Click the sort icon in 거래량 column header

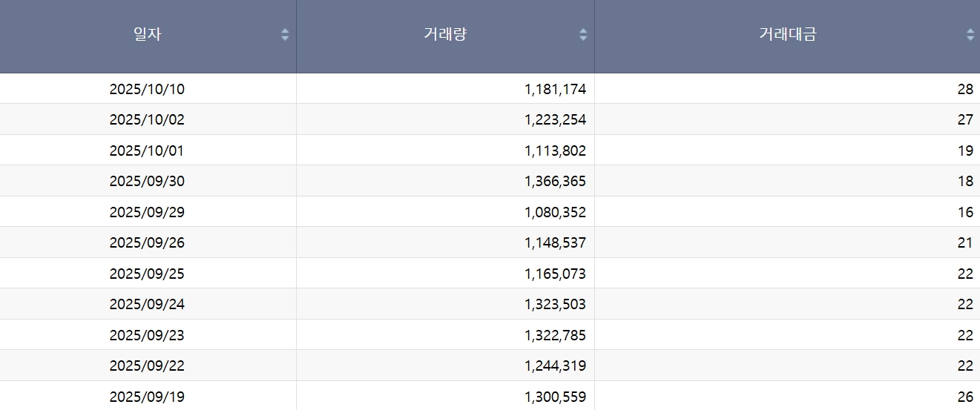coord(583,34)
